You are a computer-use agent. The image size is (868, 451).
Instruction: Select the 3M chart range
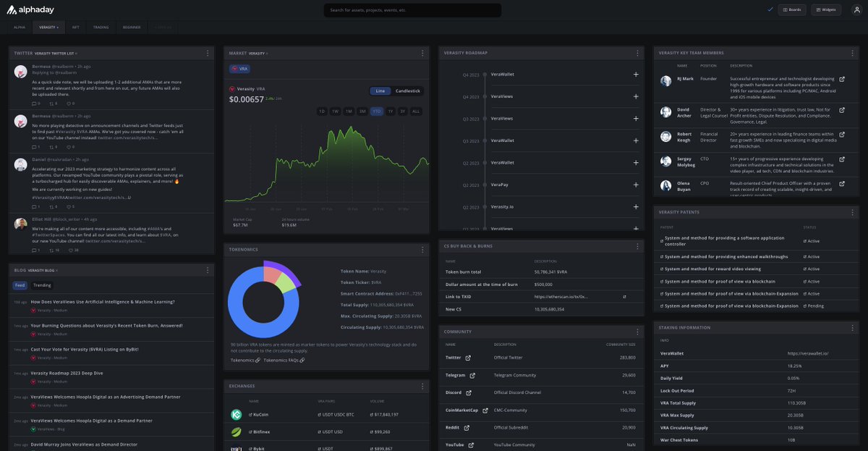(362, 111)
